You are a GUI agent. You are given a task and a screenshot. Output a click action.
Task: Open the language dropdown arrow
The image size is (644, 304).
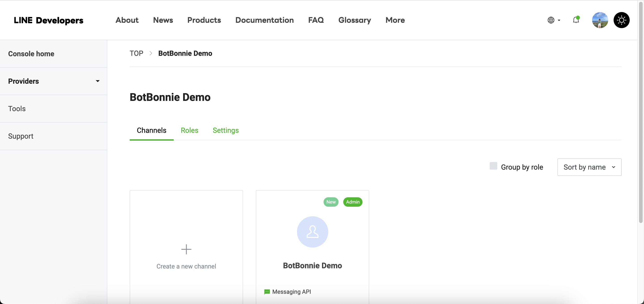coord(559,20)
